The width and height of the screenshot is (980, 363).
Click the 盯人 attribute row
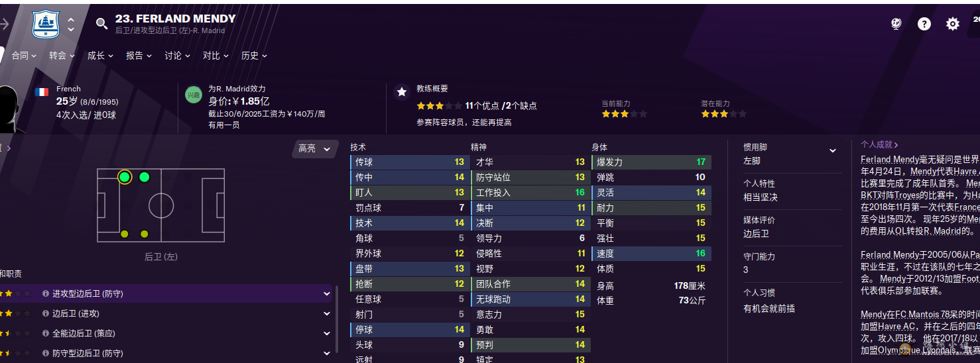[x=410, y=193]
